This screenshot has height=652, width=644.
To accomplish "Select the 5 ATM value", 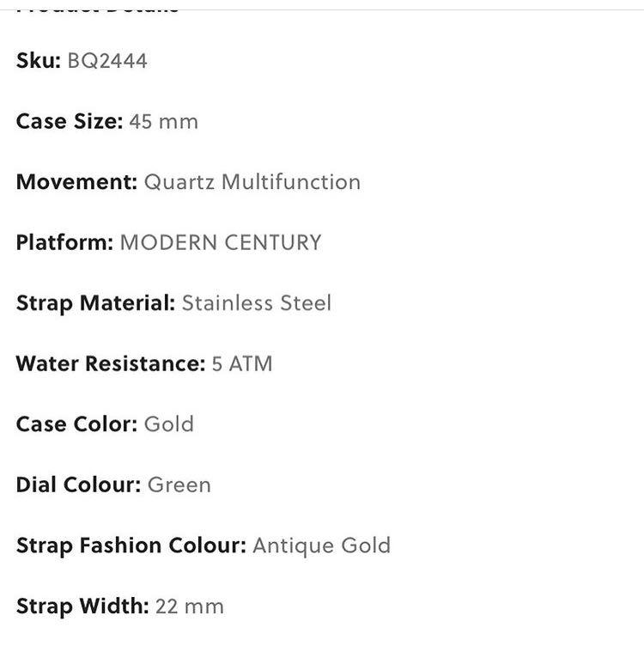I will click(x=242, y=364).
